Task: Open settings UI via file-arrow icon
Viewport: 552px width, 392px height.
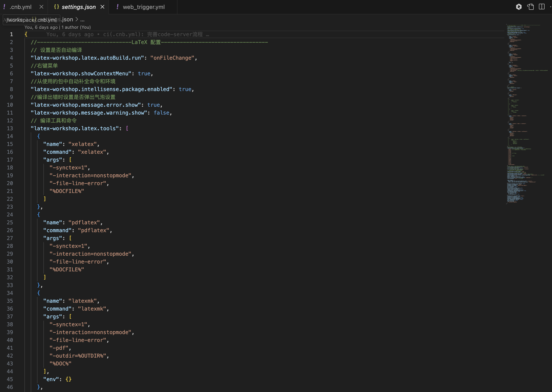Action: tap(530, 7)
